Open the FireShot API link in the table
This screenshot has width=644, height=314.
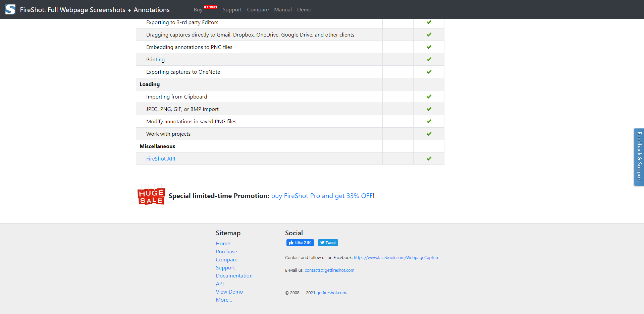coord(161,159)
